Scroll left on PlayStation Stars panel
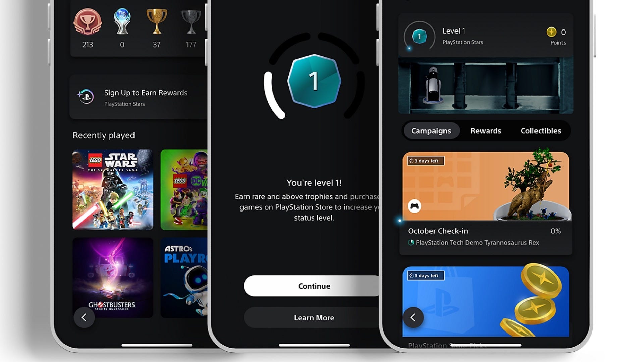The width and height of the screenshot is (644, 362). (413, 318)
